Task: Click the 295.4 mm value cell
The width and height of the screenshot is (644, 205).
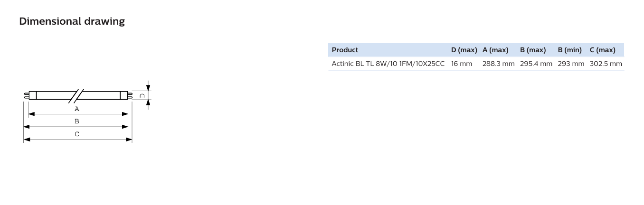Action: [536, 64]
